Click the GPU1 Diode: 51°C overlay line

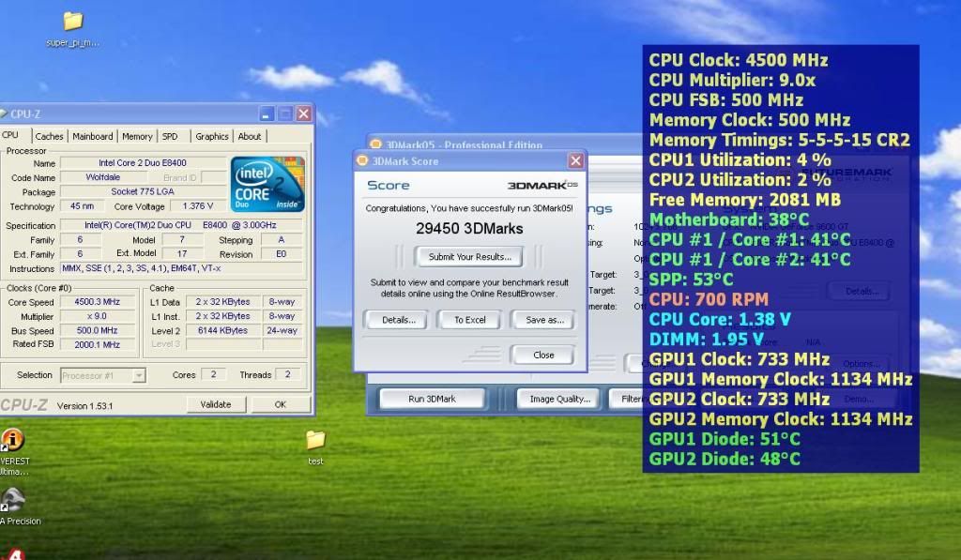[x=725, y=439]
